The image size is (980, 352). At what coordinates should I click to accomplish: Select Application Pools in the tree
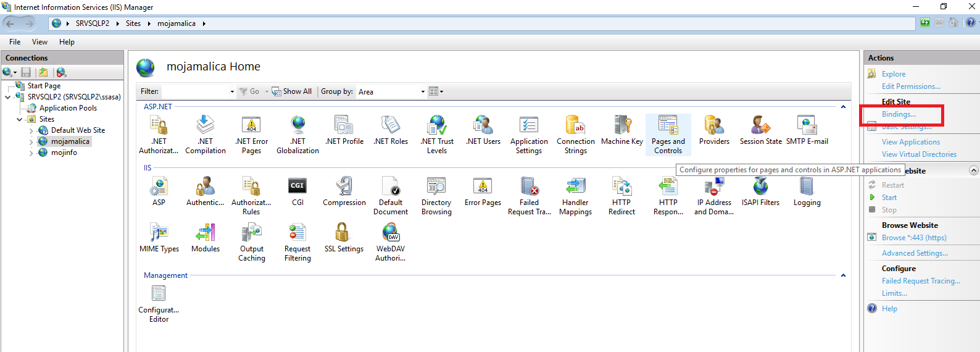(x=68, y=108)
